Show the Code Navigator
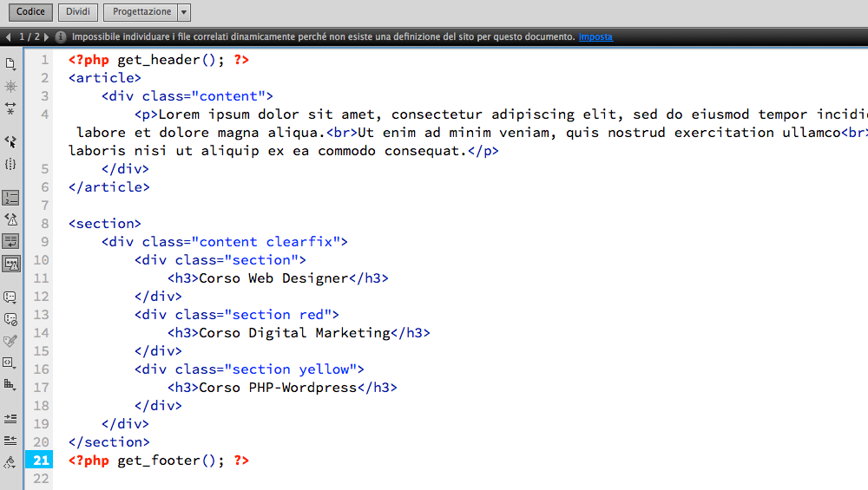Viewport: 868px width, 490px height. 10,86
